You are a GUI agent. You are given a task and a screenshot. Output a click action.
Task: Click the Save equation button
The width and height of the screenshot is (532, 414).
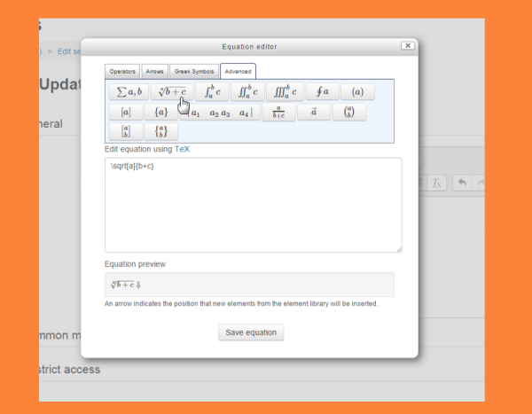click(x=251, y=332)
